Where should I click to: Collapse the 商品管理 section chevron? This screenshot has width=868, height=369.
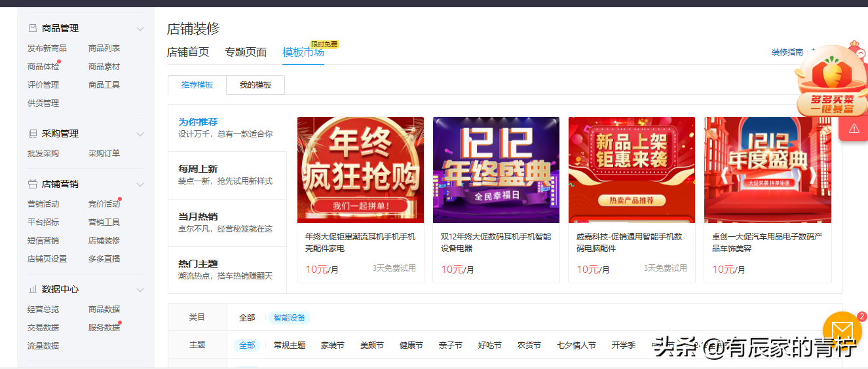[x=140, y=29]
